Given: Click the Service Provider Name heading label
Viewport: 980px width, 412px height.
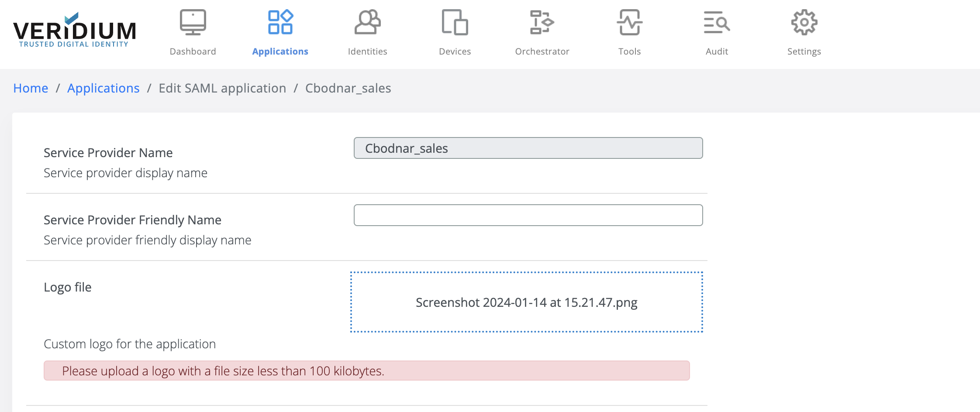Looking at the screenshot, I should [108, 153].
